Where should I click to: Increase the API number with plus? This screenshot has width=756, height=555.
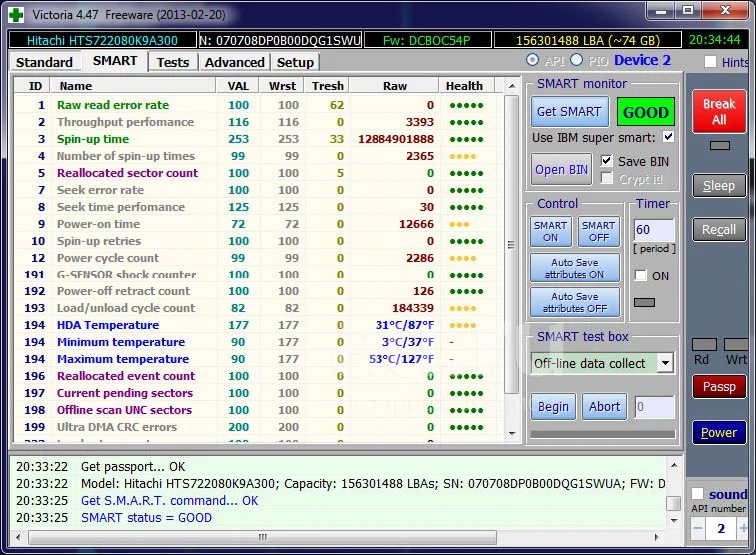743,528
